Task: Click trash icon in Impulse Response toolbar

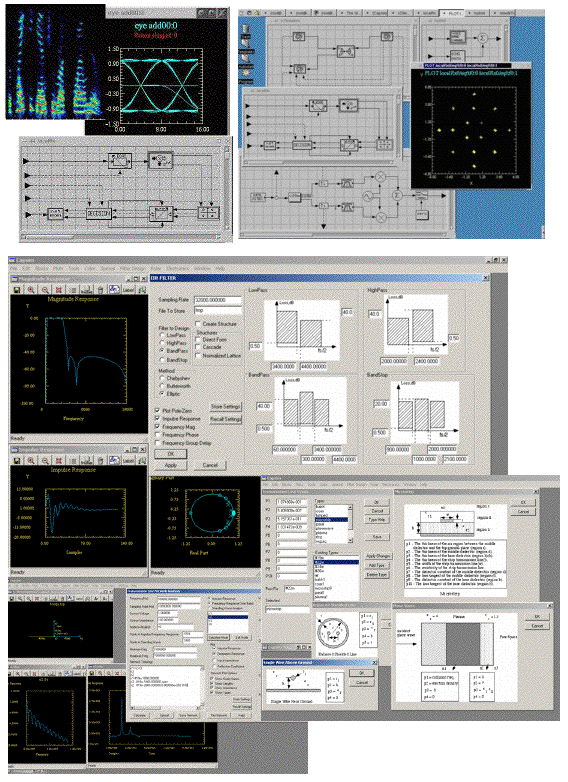Action: pyautogui.click(x=100, y=460)
